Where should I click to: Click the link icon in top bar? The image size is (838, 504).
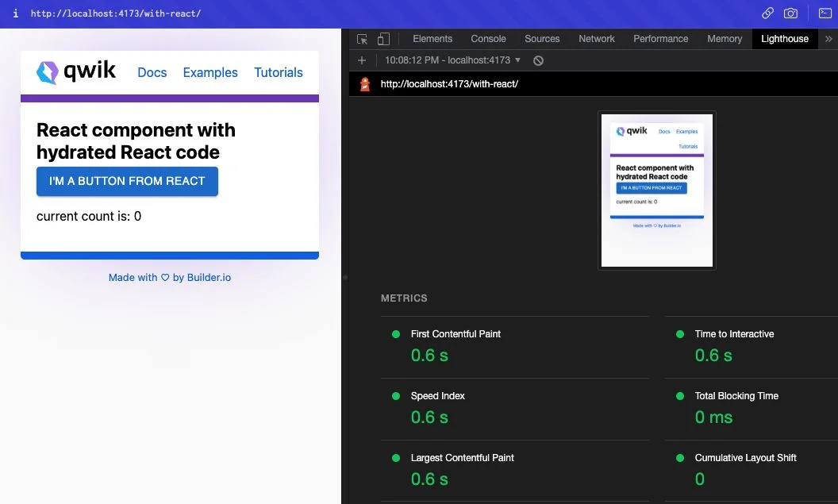click(x=767, y=13)
